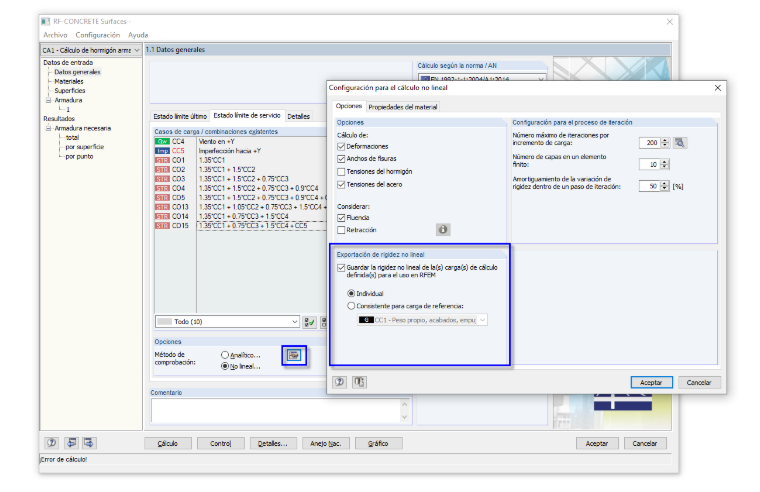760x492 pixels.
Task: Select Opciones tab in nonlinear dialog
Action: click(349, 106)
